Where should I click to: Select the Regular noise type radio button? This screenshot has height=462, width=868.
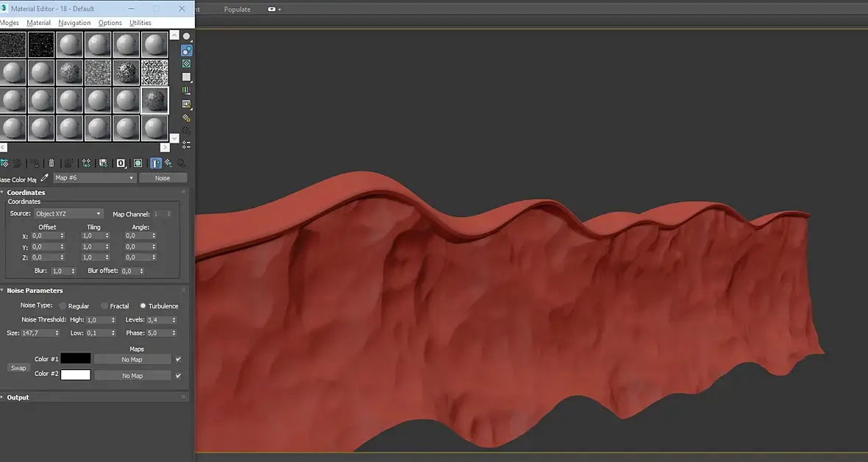(x=63, y=306)
